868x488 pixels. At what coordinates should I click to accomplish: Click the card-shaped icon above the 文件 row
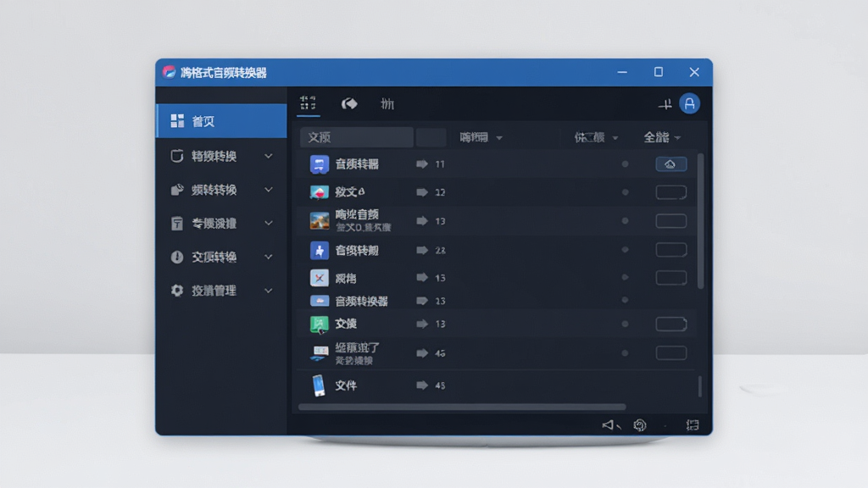click(x=320, y=352)
